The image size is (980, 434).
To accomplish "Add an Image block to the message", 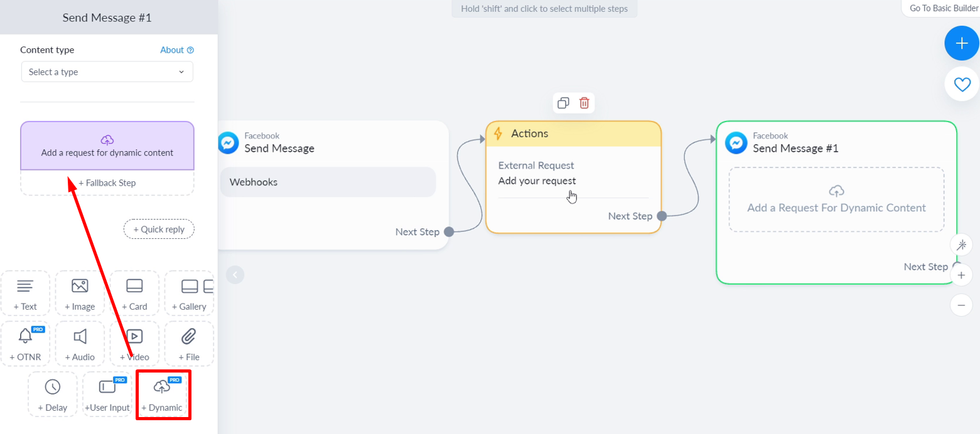I will [x=80, y=293].
